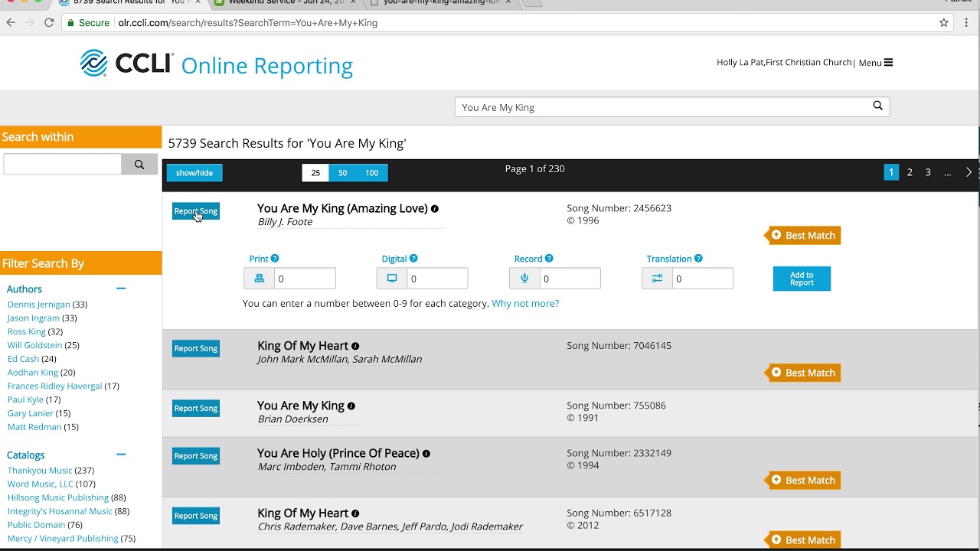Click info icon beside You Are My King (Amazing Love)
980x551 pixels.
click(435, 209)
